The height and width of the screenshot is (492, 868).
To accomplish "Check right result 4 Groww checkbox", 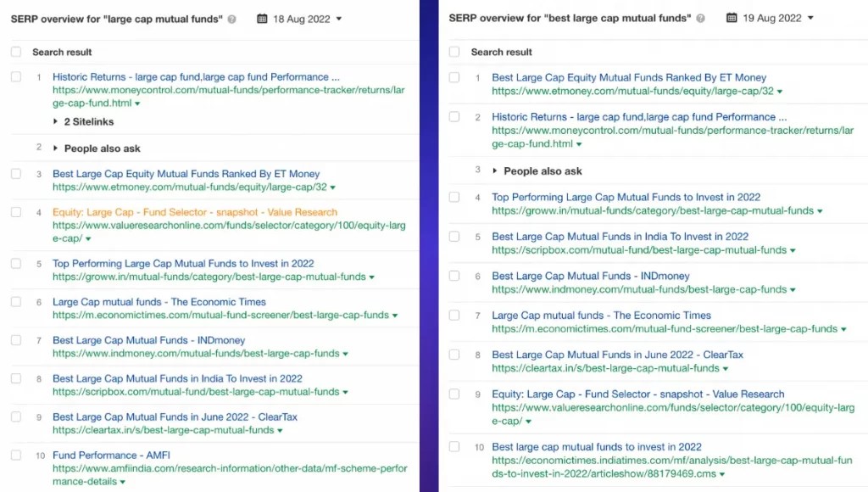I will [x=454, y=198].
